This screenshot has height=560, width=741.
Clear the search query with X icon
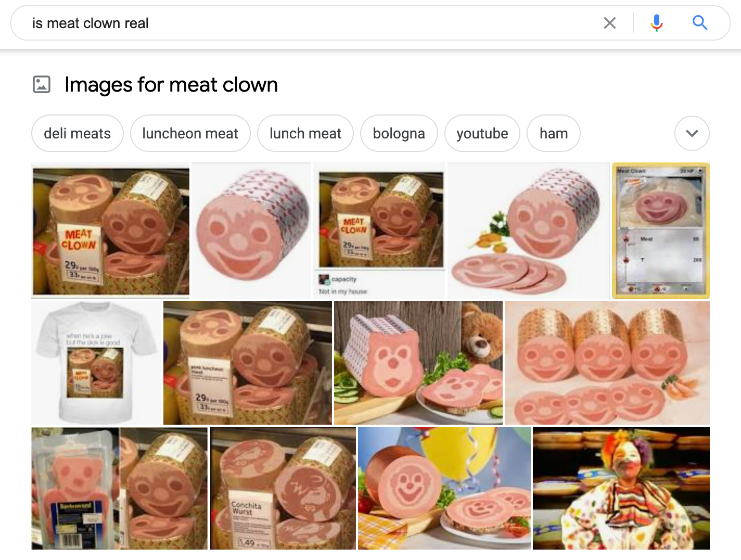click(609, 23)
